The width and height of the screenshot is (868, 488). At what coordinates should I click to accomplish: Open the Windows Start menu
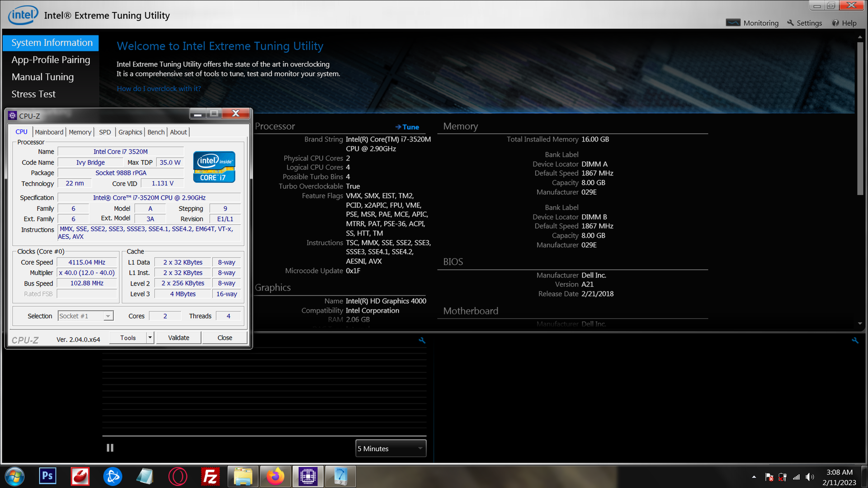click(14, 476)
